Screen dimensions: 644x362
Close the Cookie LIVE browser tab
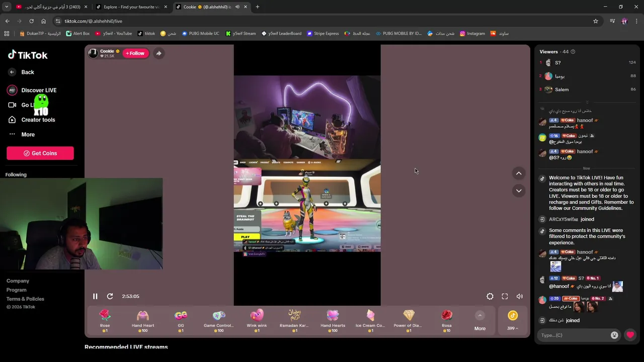[246, 7]
